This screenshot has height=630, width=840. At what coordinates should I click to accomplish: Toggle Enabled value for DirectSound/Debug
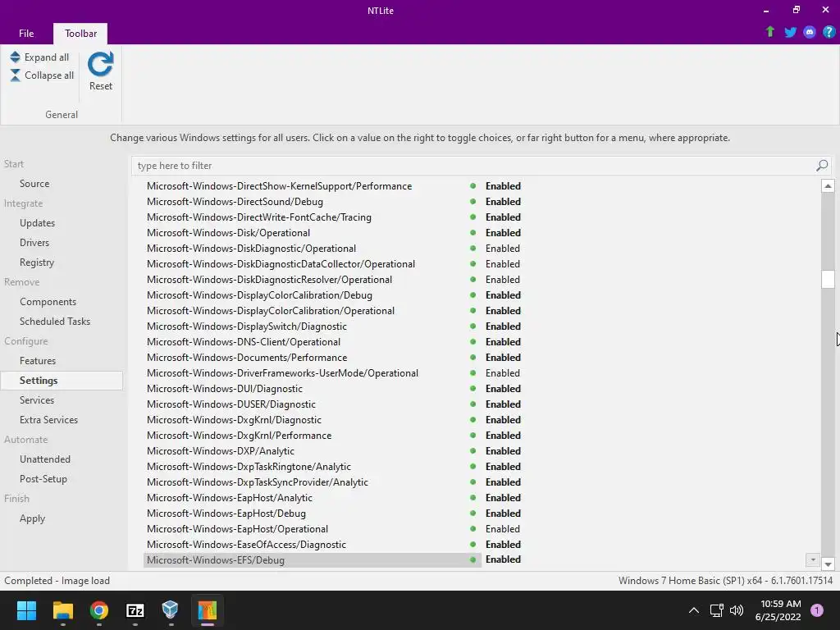coord(503,202)
